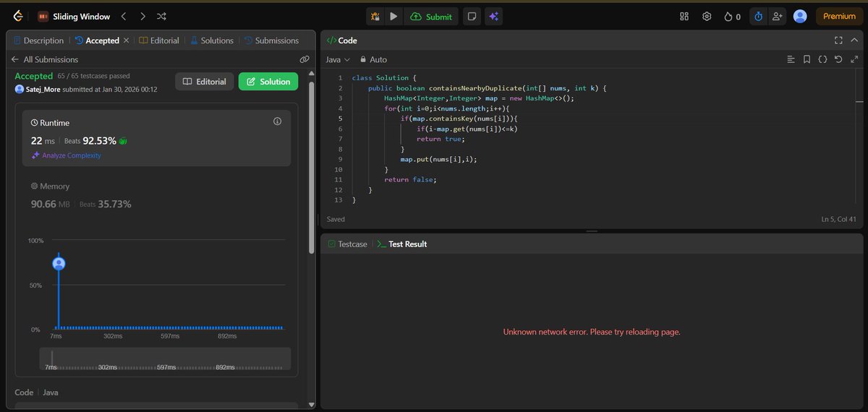Select the Memory stats card

(156, 195)
